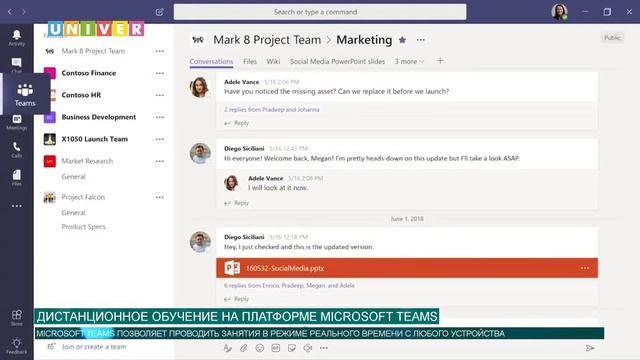Open Contoso Finance options ellipsis
This screenshot has height=360, width=640.
[160, 73]
